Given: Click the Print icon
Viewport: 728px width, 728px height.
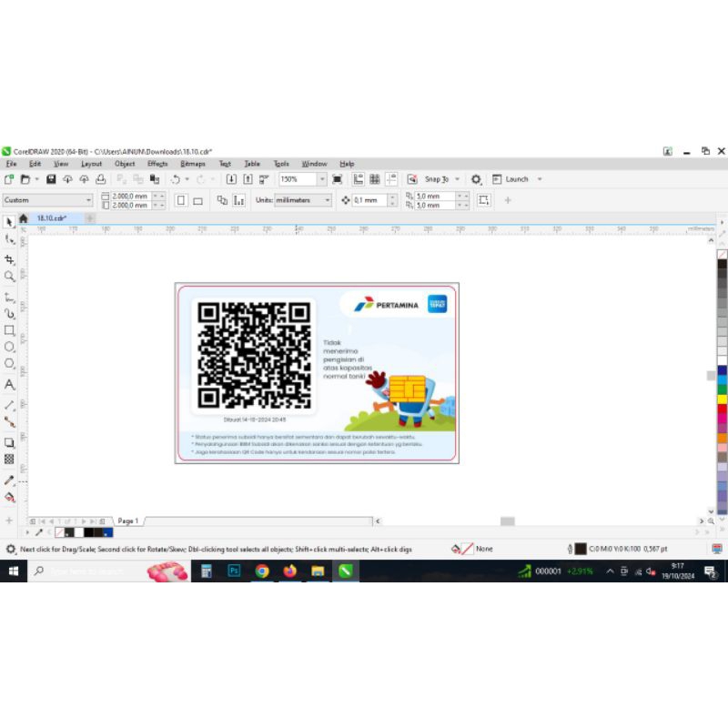Looking at the screenshot, I should click(100, 179).
